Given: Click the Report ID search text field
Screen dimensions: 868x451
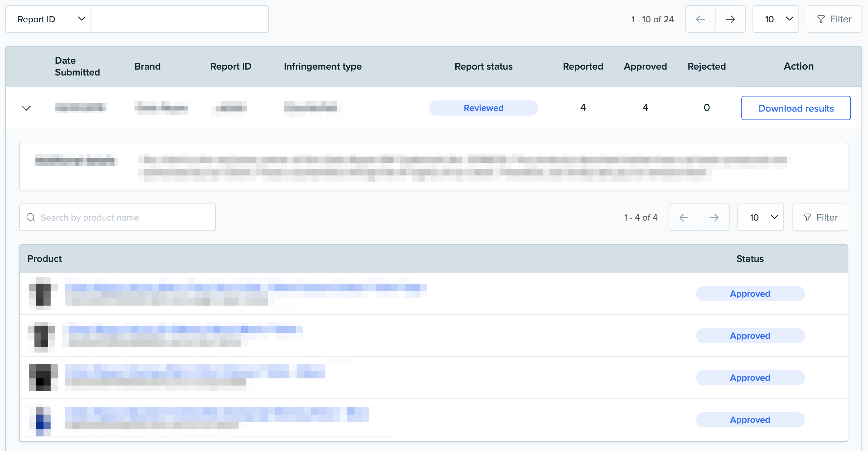Looking at the screenshot, I should [x=179, y=19].
